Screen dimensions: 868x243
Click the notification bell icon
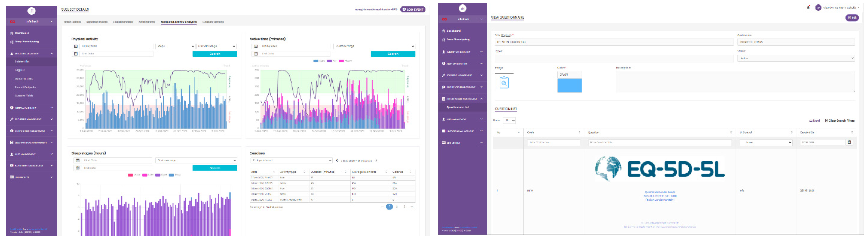[x=808, y=7]
